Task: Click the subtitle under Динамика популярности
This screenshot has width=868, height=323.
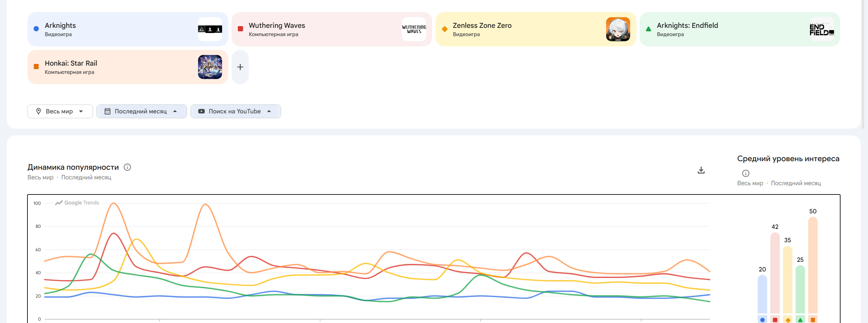Action: point(69,177)
